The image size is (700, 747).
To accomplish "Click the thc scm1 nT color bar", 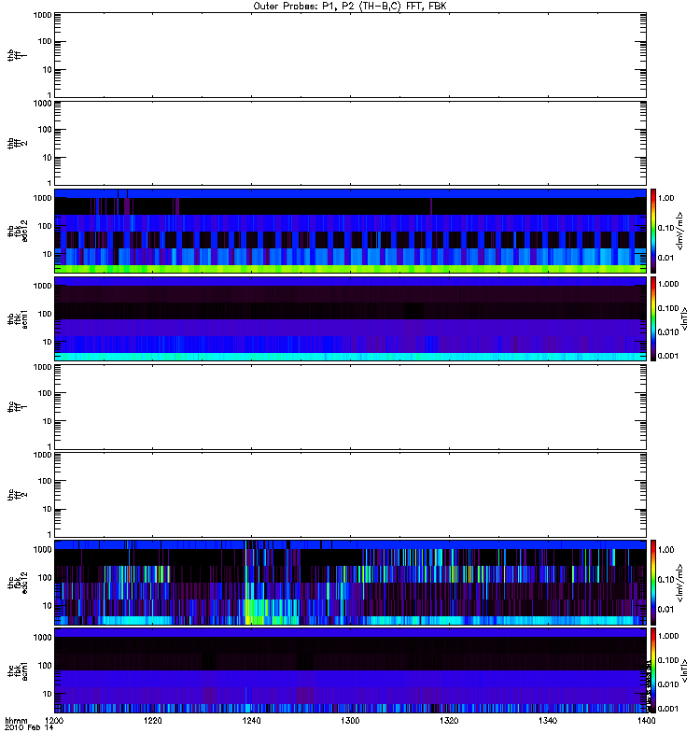I will coord(653,670).
